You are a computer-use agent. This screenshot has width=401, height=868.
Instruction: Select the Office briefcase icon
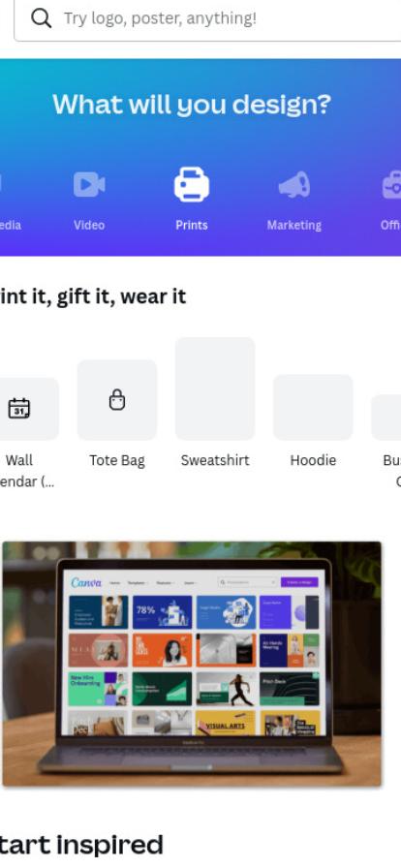391,184
